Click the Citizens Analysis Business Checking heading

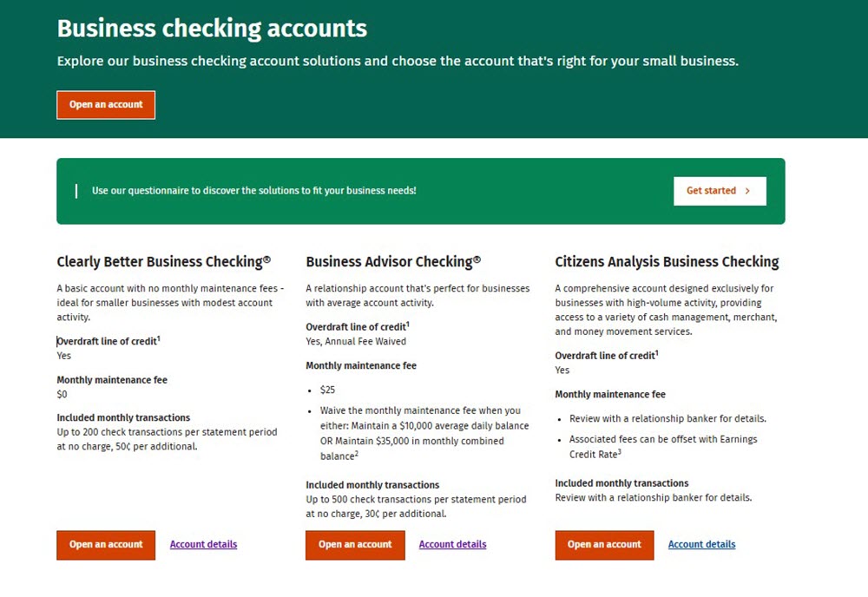point(667,262)
